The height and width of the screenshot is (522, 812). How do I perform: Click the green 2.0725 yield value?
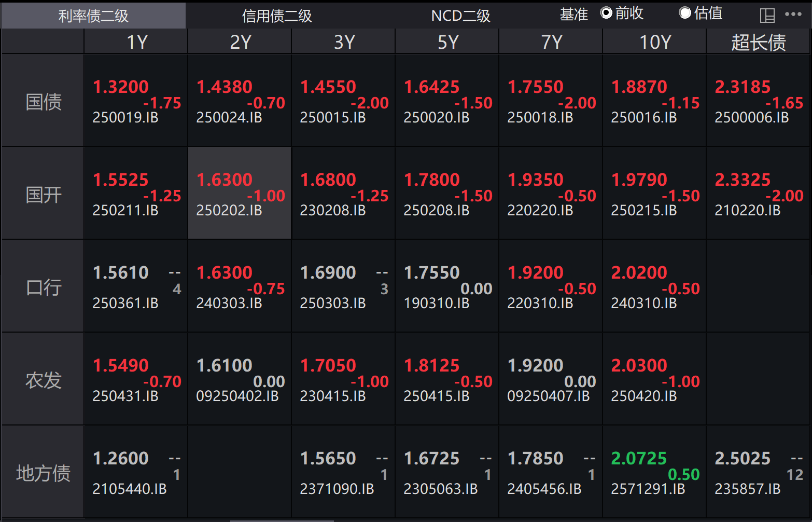pos(639,458)
